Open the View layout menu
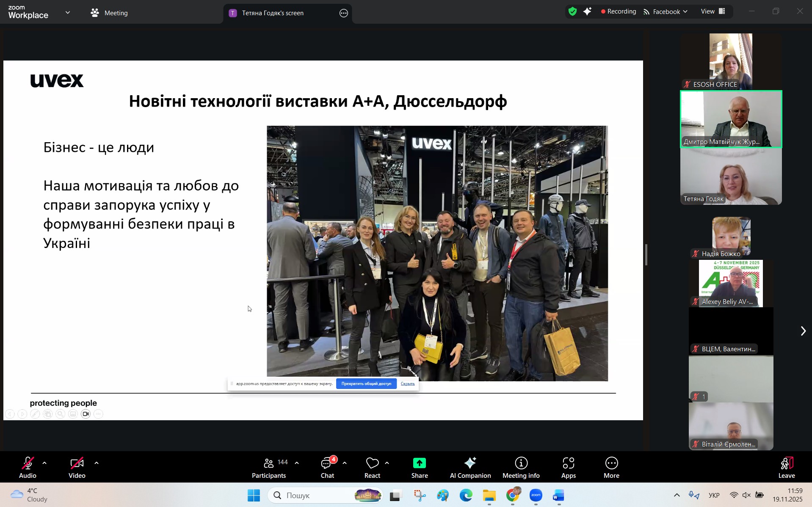 click(713, 11)
